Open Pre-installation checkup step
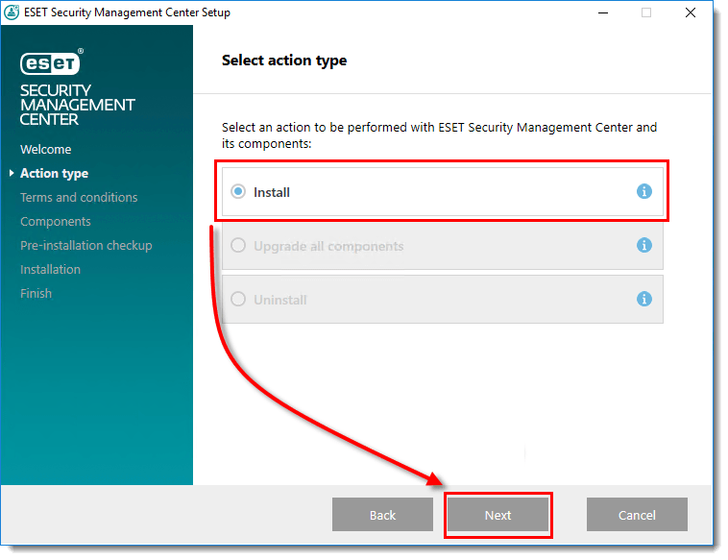This screenshot has width=728, height=560. coord(85,246)
